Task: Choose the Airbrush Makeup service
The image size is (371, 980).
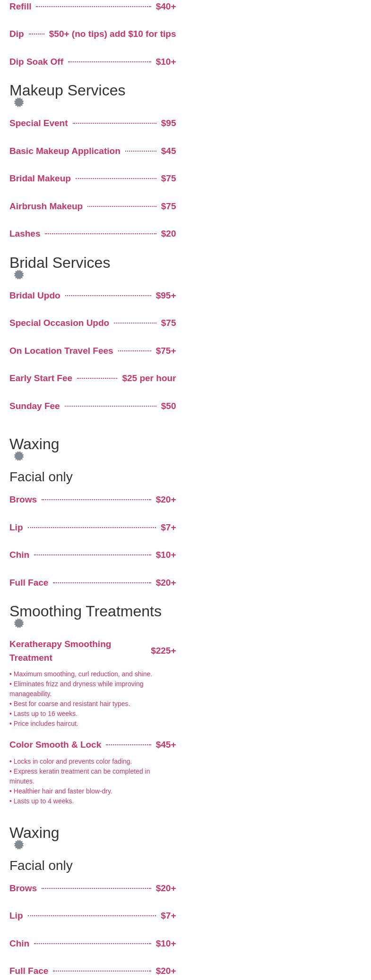Action: pyautogui.click(x=46, y=206)
